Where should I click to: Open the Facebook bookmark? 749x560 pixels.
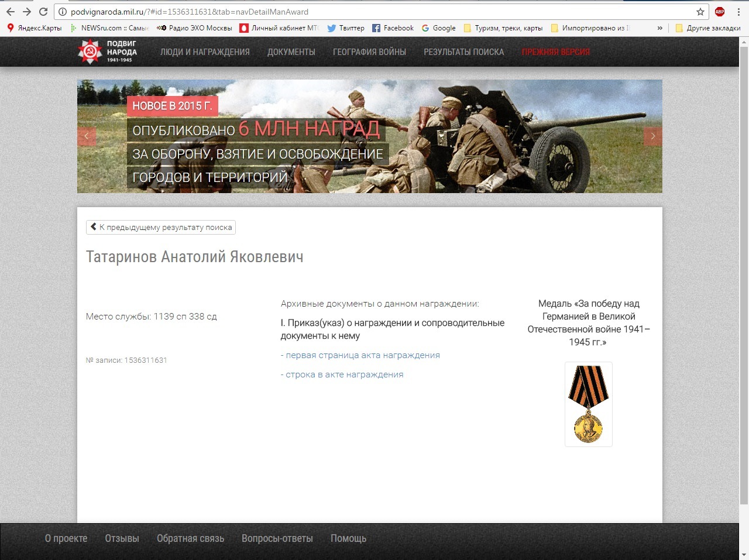pos(393,28)
